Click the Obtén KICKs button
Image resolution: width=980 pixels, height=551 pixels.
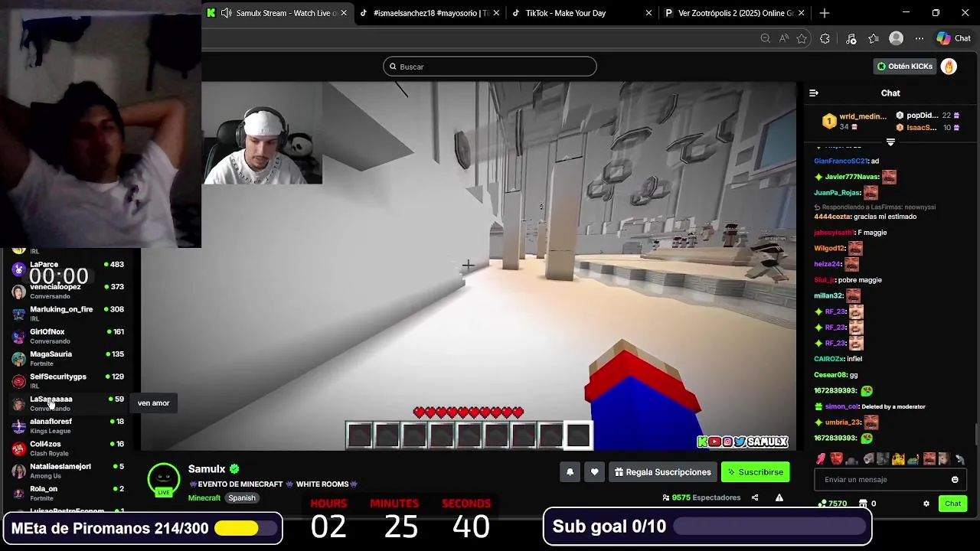(x=905, y=67)
